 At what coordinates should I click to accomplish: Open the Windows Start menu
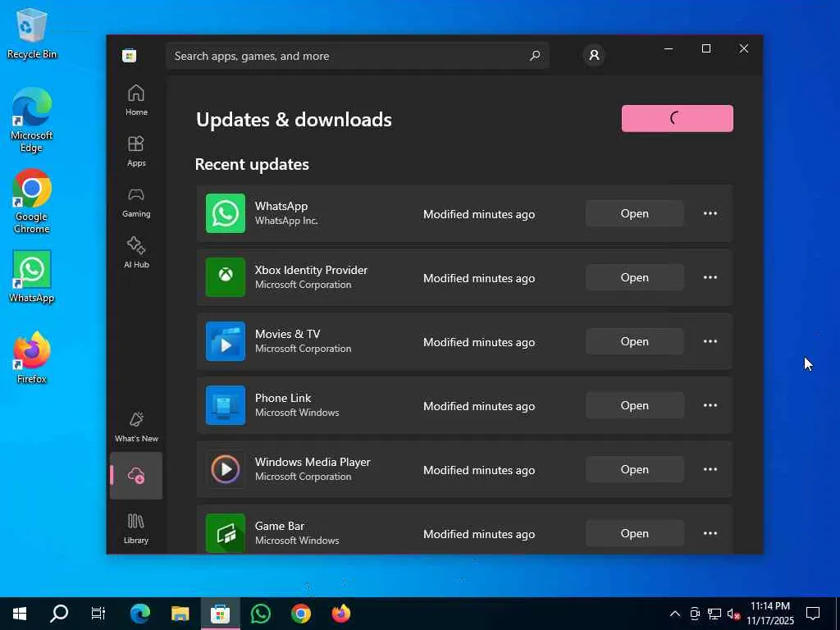[x=20, y=614]
